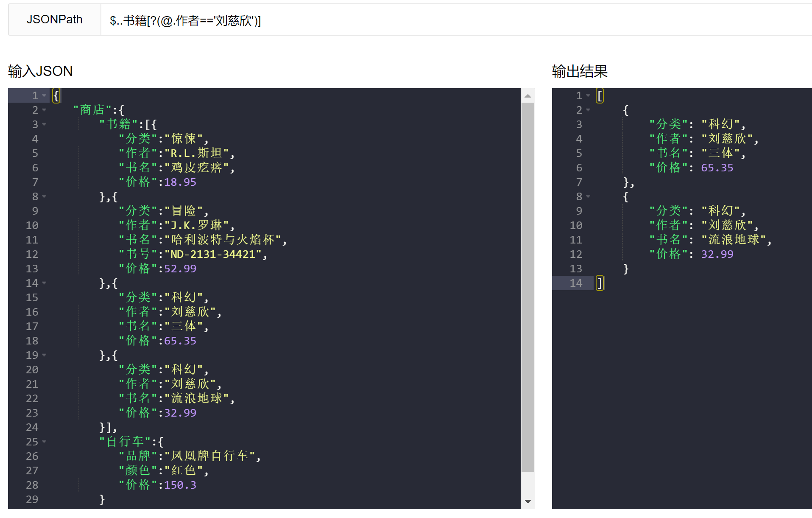Click the output price 32.99
812x518 pixels.
tap(717, 255)
